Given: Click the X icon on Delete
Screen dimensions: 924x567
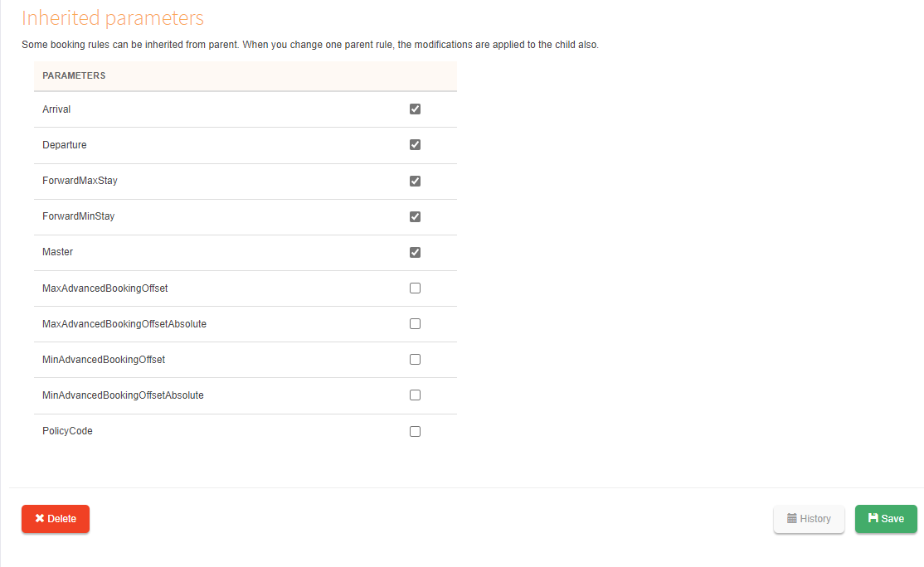Looking at the screenshot, I should 40,519.
